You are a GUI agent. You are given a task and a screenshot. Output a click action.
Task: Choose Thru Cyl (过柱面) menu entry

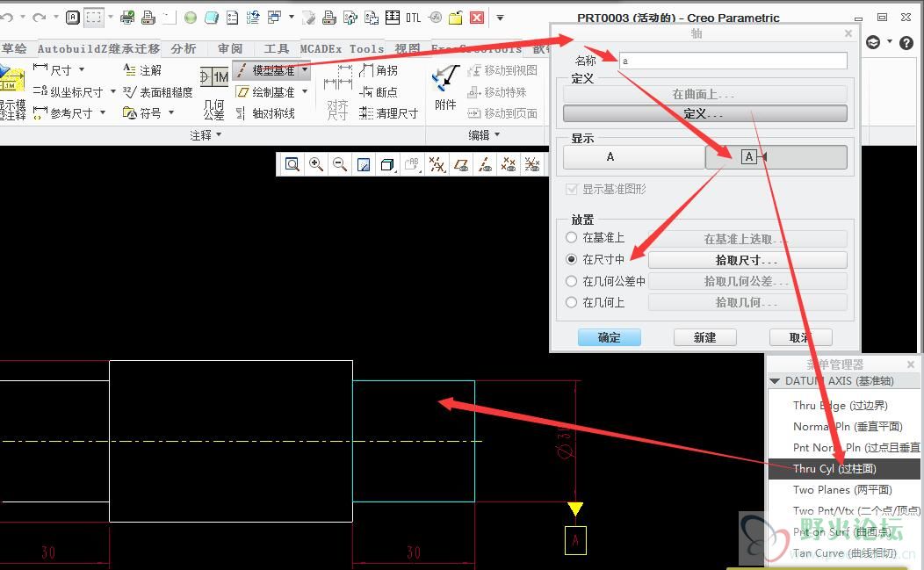tap(844, 469)
